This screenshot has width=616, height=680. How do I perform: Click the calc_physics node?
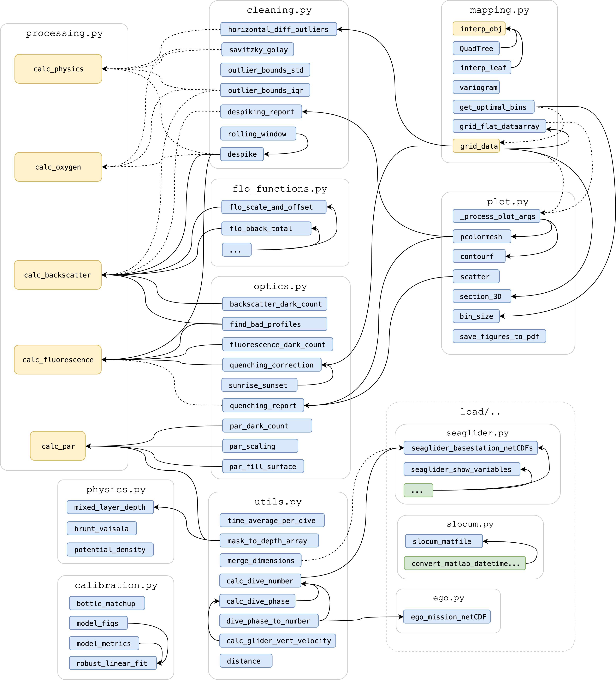click(58, 69)
